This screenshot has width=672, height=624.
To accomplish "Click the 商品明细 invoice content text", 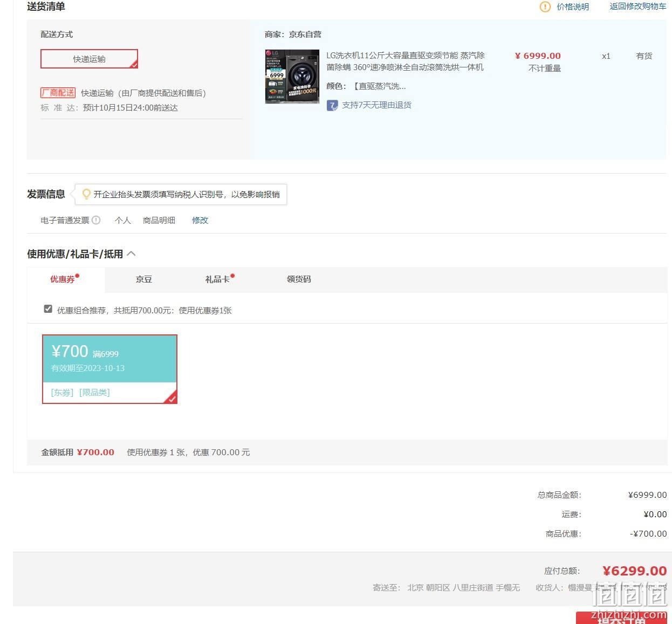I will click(159, 220).
